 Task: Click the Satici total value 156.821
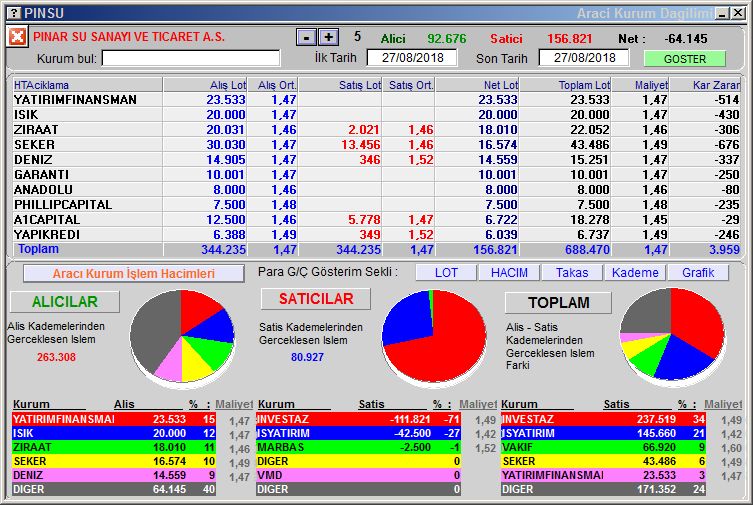pyautogui.click(x=570, y=38)
